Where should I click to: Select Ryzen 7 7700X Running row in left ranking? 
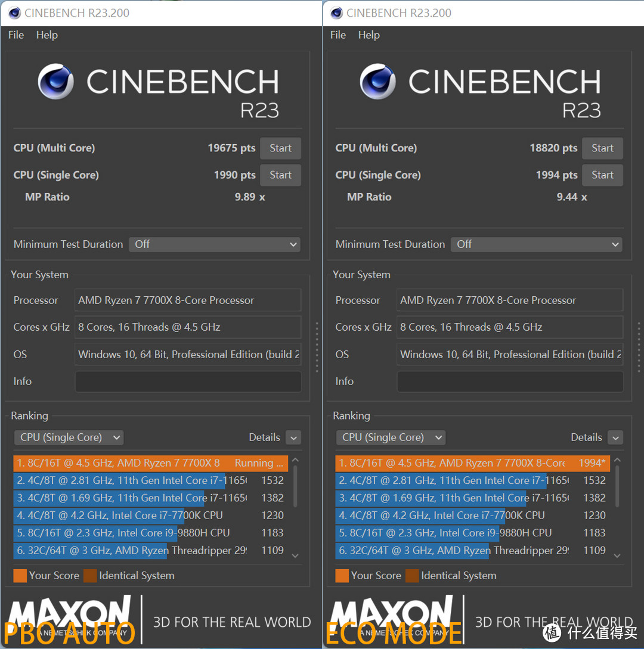click(151, 463)
